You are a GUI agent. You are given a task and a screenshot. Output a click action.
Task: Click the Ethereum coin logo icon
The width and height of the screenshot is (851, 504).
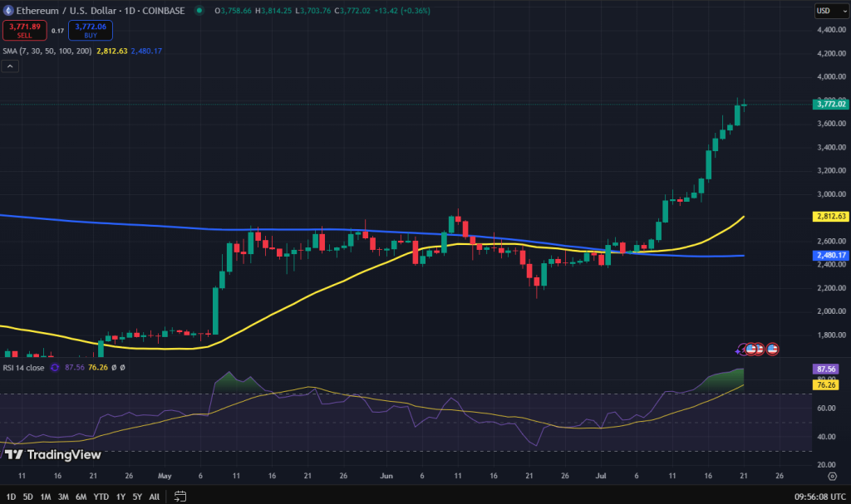point(8,10)
